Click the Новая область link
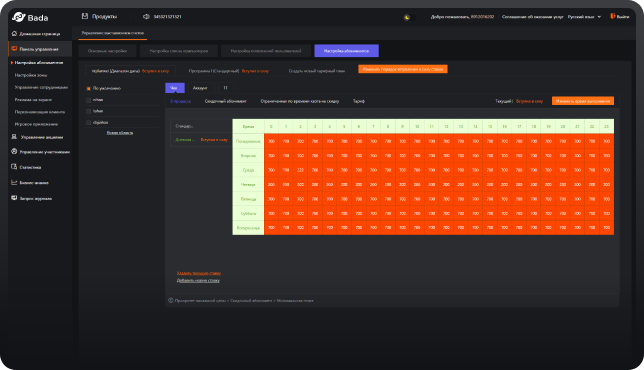 tap(120, 133)
